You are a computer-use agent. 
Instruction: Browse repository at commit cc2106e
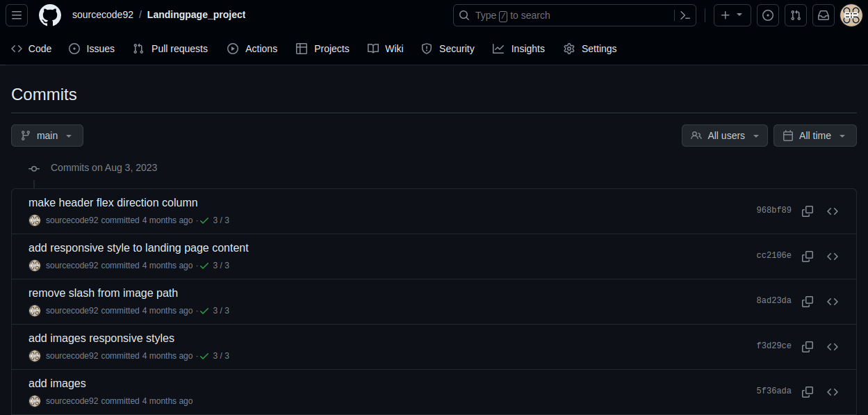point(833,257)
